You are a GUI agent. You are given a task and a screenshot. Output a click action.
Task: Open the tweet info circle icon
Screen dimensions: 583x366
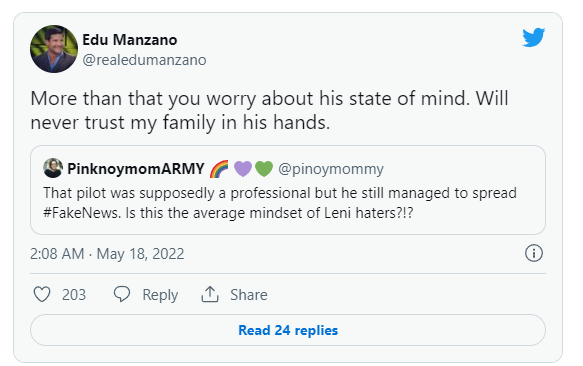pos(534,253)
